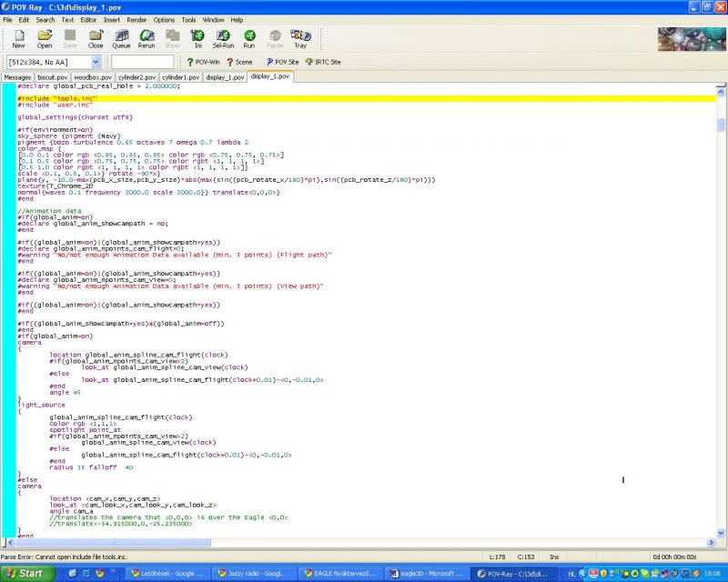
Task: Click the light_source code line
Action: click(x=41, y=405)
